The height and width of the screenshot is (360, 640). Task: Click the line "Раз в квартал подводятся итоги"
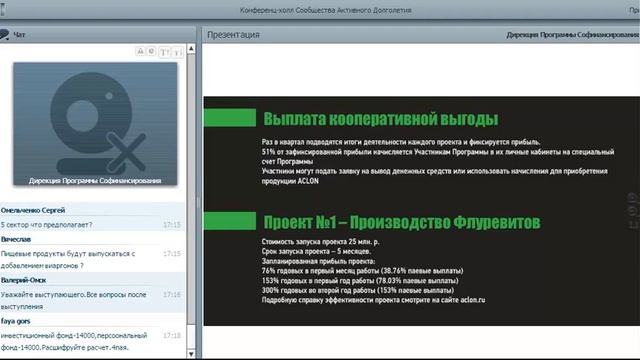(x=401, y=142)
